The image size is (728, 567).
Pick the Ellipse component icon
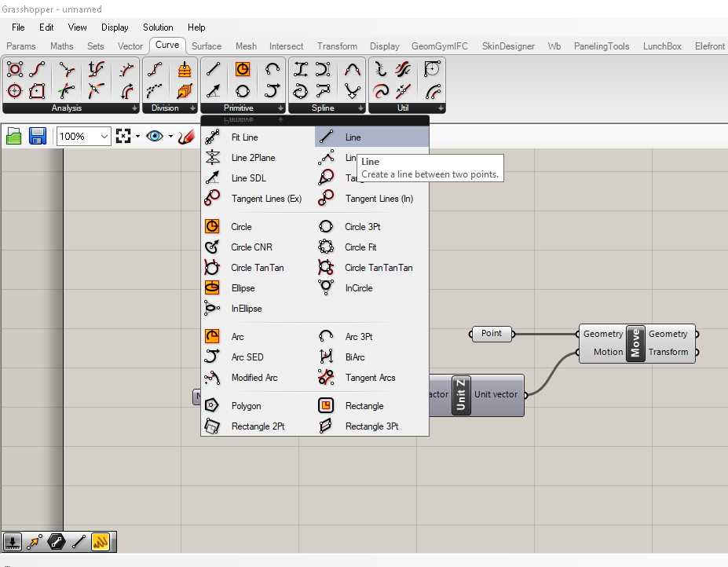(212, 288)
